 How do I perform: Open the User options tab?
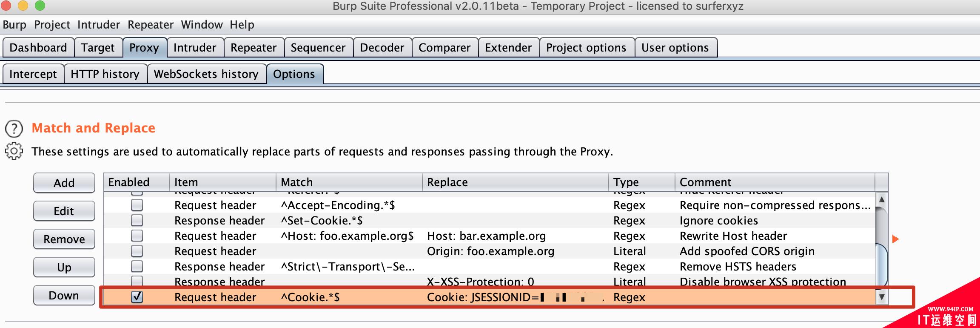pyautogui.click(x=675, y=47)
